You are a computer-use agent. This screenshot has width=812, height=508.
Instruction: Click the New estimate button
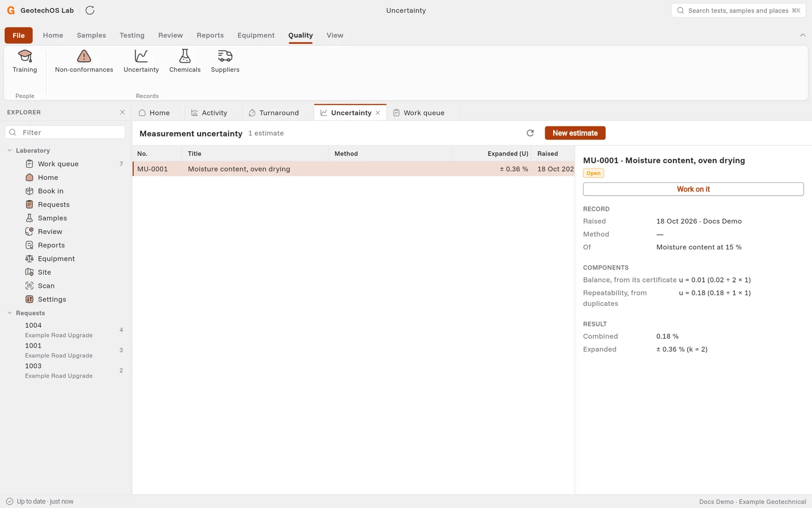point(575,133)
